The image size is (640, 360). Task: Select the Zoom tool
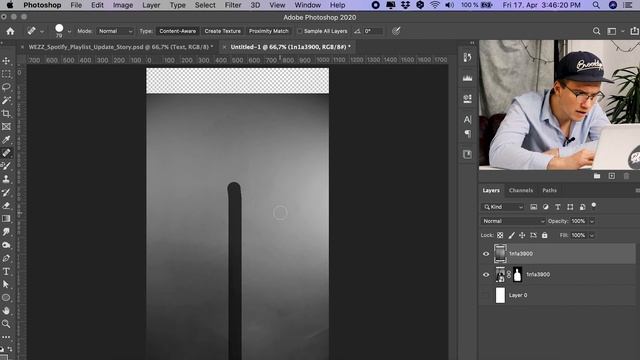click(x=6, y=324)
